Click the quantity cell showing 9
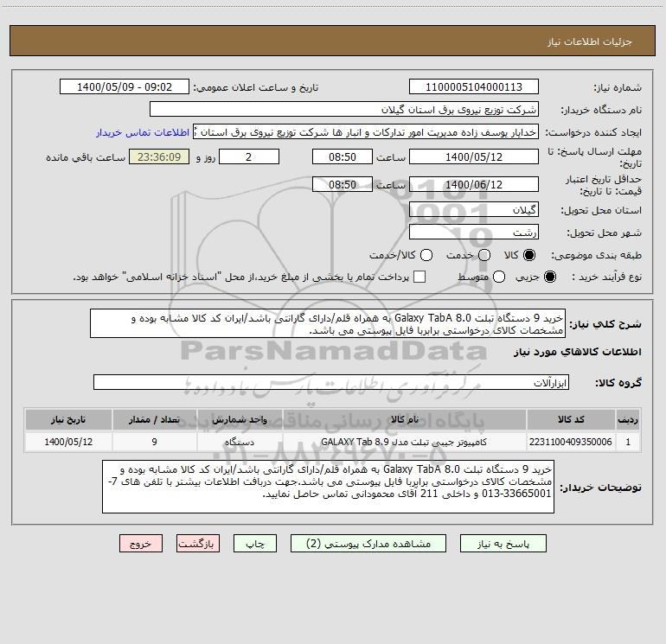Viewport: 666px width, 644px height. 154,442
